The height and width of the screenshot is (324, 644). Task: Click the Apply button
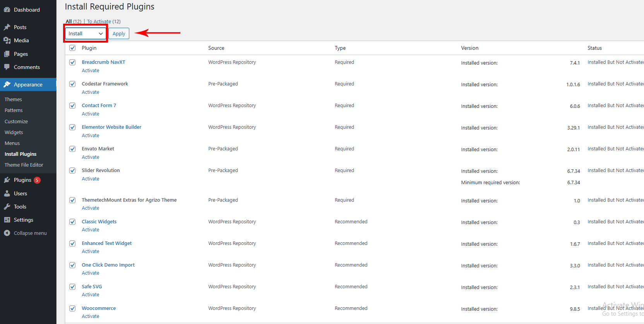[x=119, y=34]
